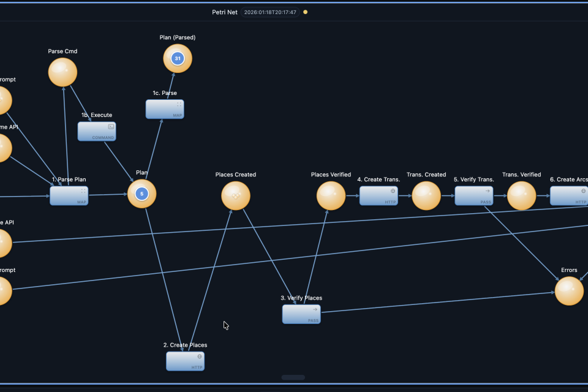This screenshot has height=392, width=588.
Task: Select the 5. Verify Trans. pass node
Action: pos(473,195)
